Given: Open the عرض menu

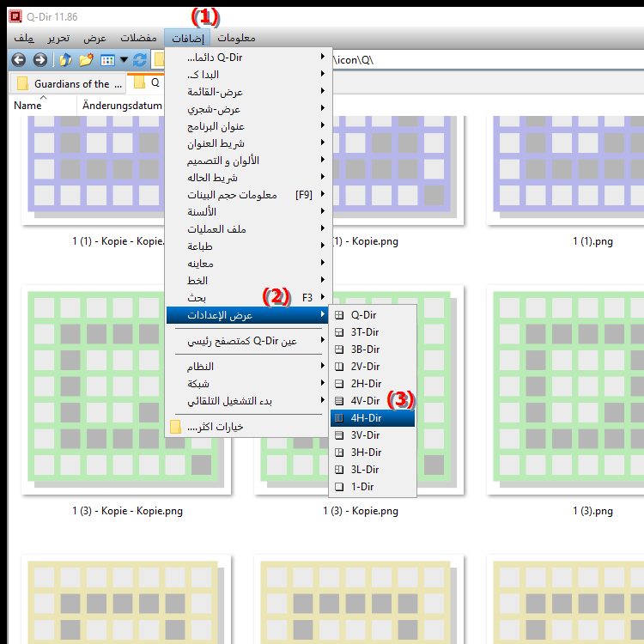Looking at the screenshot, I should pyautogui.click(x=94, y=38).
